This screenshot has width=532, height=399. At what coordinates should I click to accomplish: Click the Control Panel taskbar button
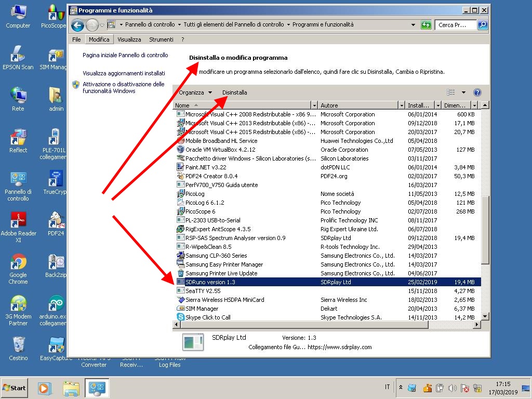(97, 388)
